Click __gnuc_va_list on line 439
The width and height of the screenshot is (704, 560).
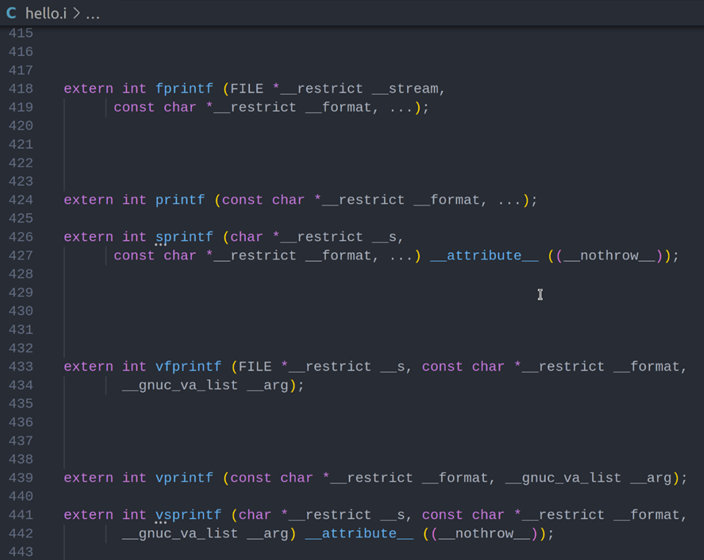(563, 478)
